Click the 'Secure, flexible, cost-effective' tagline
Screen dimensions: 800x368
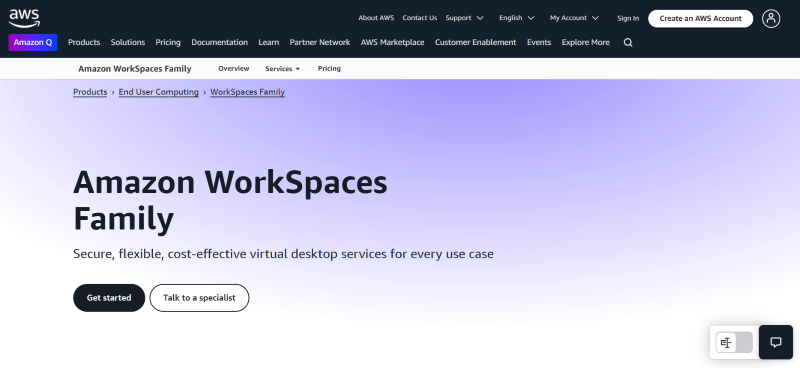point(283,254)
